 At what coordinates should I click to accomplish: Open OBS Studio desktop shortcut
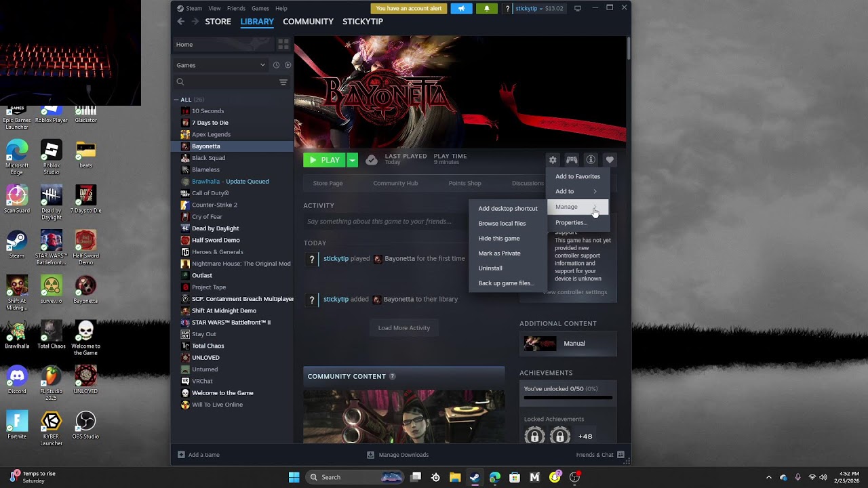85,425
